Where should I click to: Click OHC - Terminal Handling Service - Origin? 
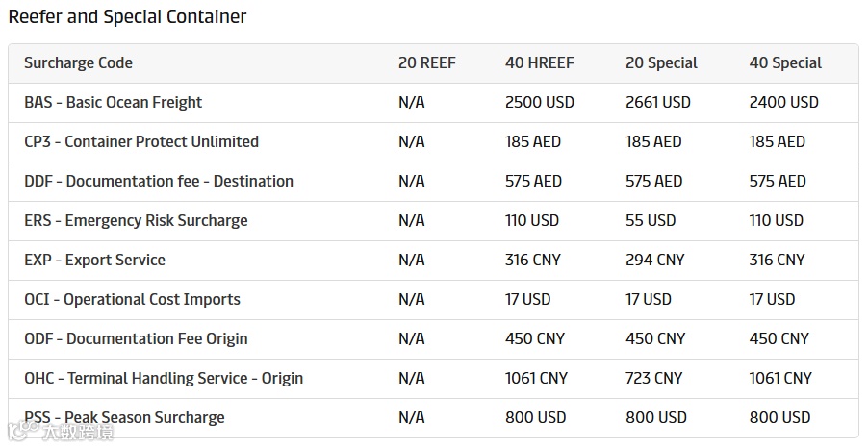pos(164,379)
